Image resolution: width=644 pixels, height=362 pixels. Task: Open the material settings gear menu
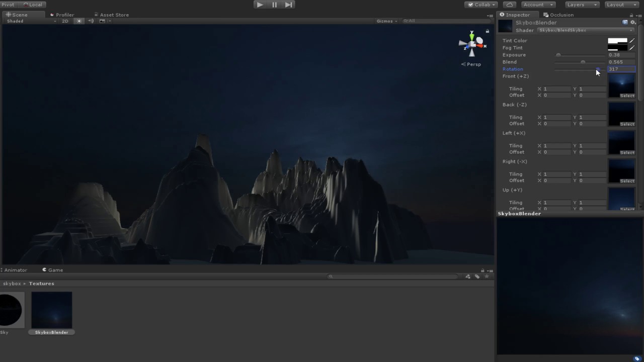[633, 23]
